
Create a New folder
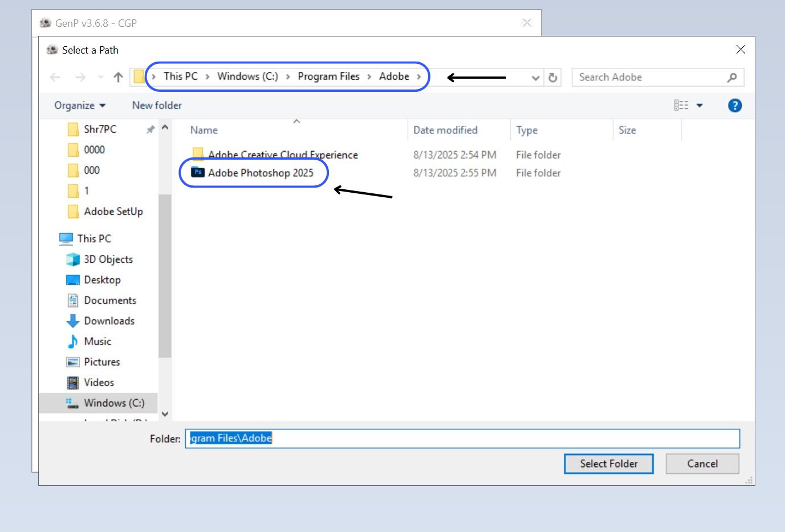pos(157,105)
